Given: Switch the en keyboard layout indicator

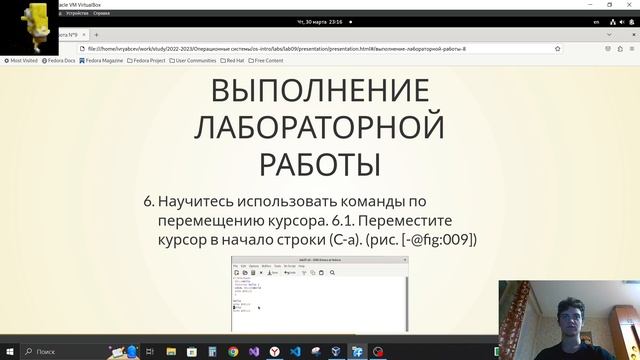Looking at the screenshot, I should 596,22.
